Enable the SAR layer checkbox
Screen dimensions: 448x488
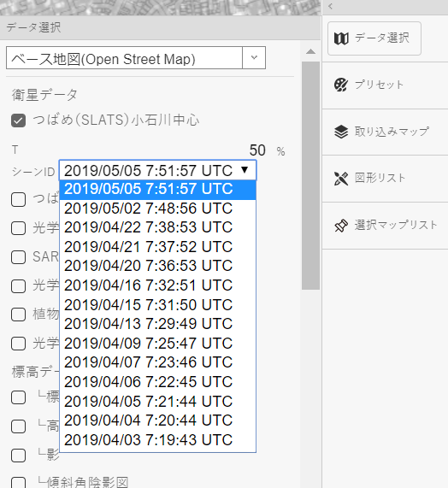(x=18, y=257)
